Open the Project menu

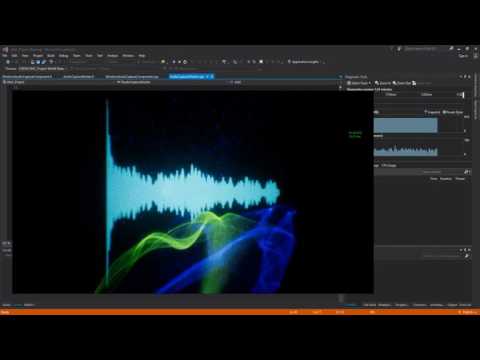coord(38,56)
